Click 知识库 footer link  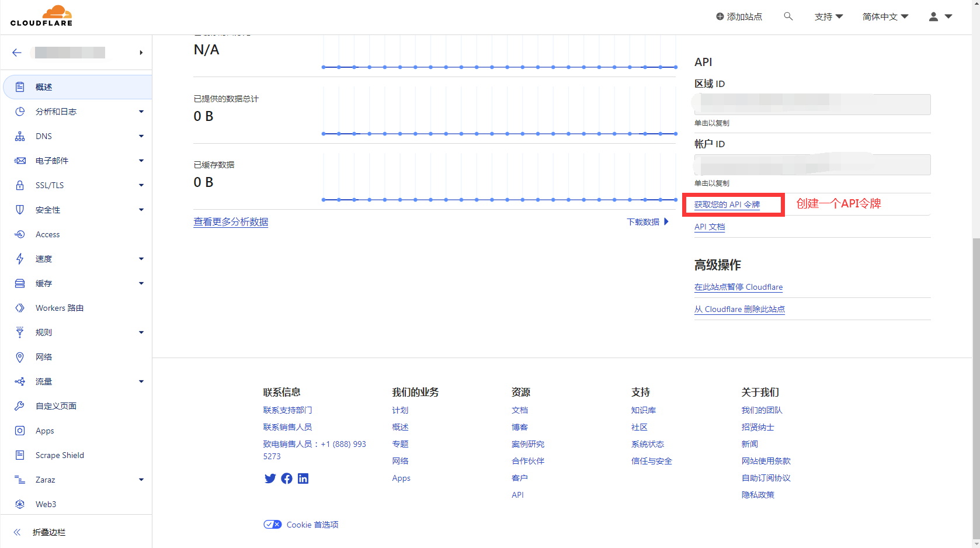point(644,410)
